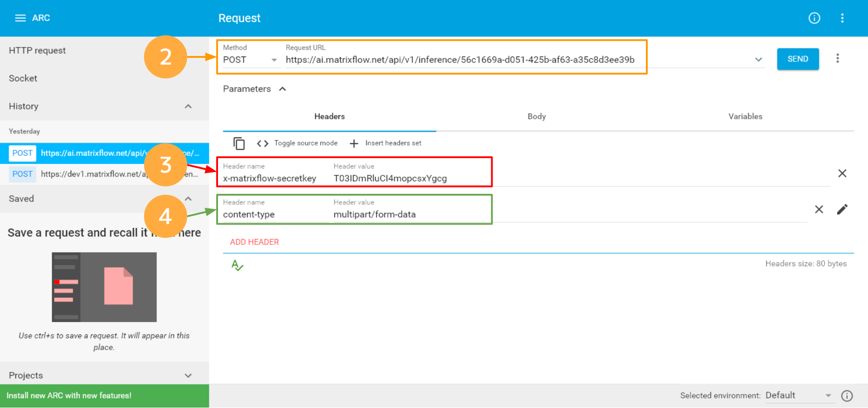Click the 'Yesterday' history label

[x=24, y=131]
